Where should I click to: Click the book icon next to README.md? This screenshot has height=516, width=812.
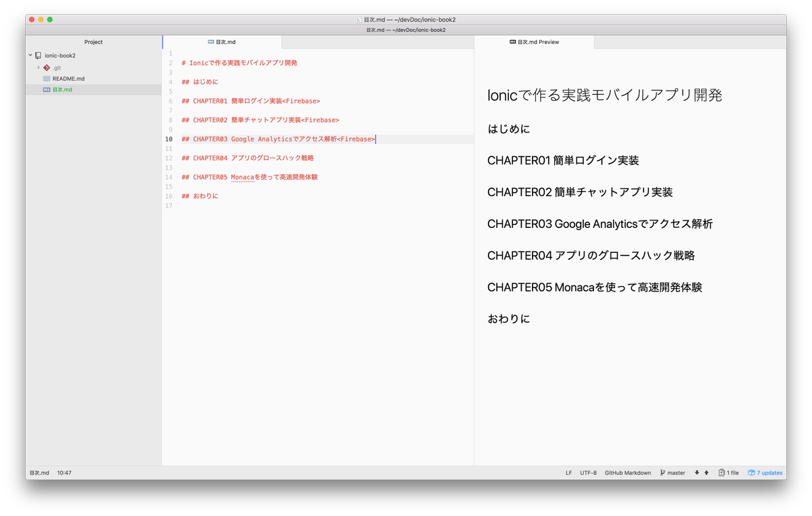tap(47, 78)
